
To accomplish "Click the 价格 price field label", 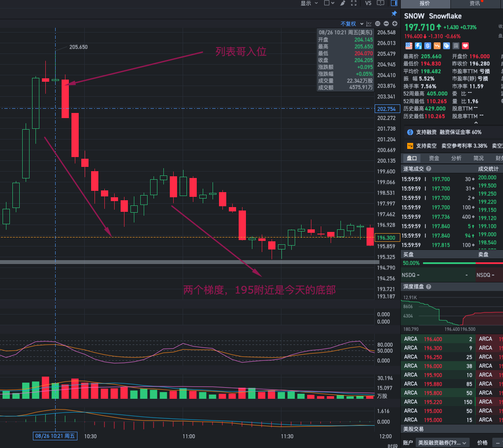I will 482,443.
